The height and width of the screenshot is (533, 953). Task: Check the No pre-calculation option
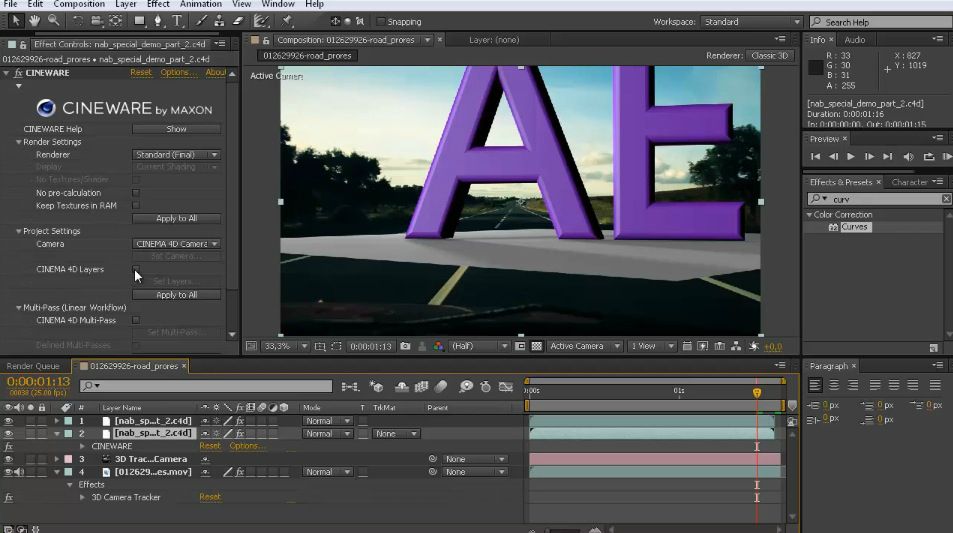pyautogui.click(x=136, y=193)
